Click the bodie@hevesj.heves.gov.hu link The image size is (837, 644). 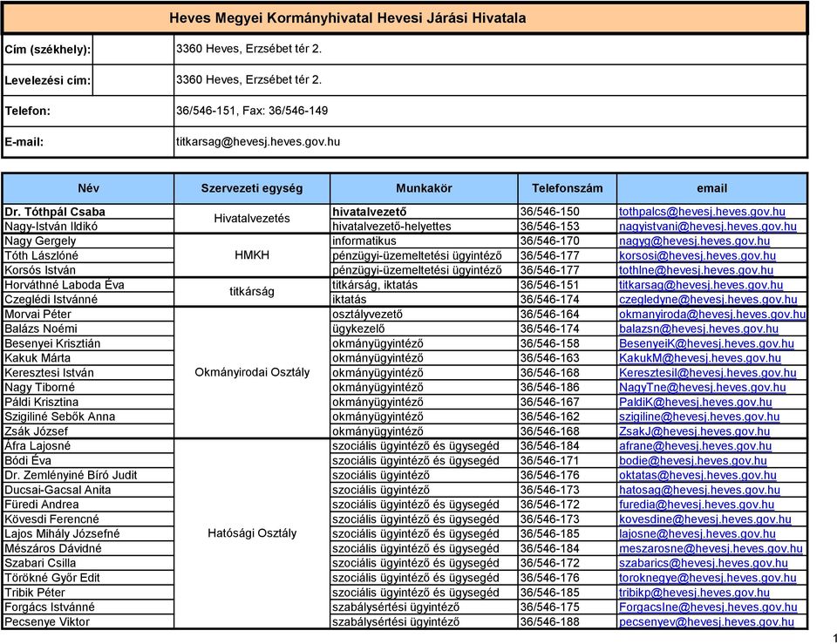[693, 461]
